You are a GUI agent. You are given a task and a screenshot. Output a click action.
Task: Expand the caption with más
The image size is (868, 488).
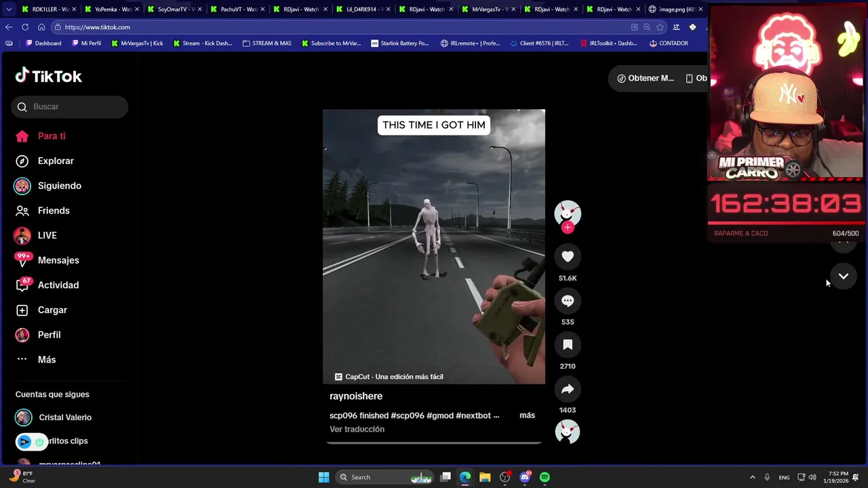527,415
